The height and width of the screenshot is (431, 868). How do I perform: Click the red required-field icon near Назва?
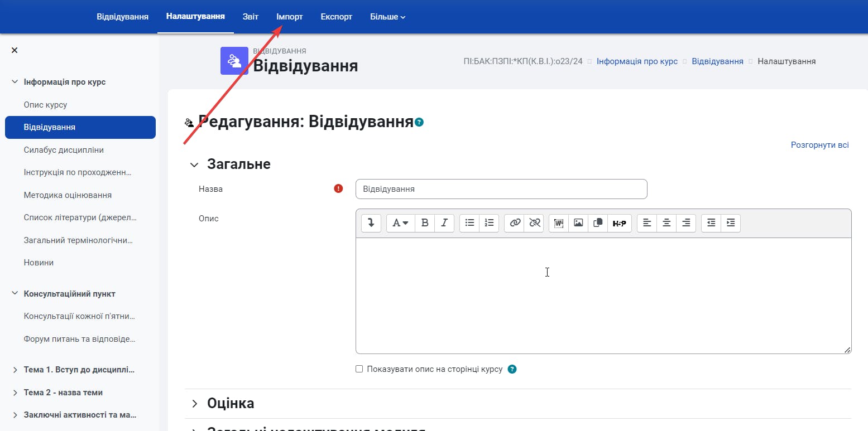(338, 188)
